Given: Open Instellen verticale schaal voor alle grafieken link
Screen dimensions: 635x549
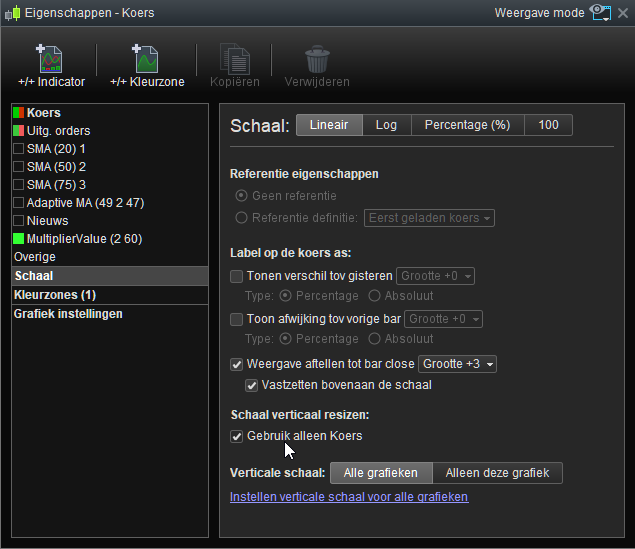Looking at the screenshot, I should tap(349, 497).
